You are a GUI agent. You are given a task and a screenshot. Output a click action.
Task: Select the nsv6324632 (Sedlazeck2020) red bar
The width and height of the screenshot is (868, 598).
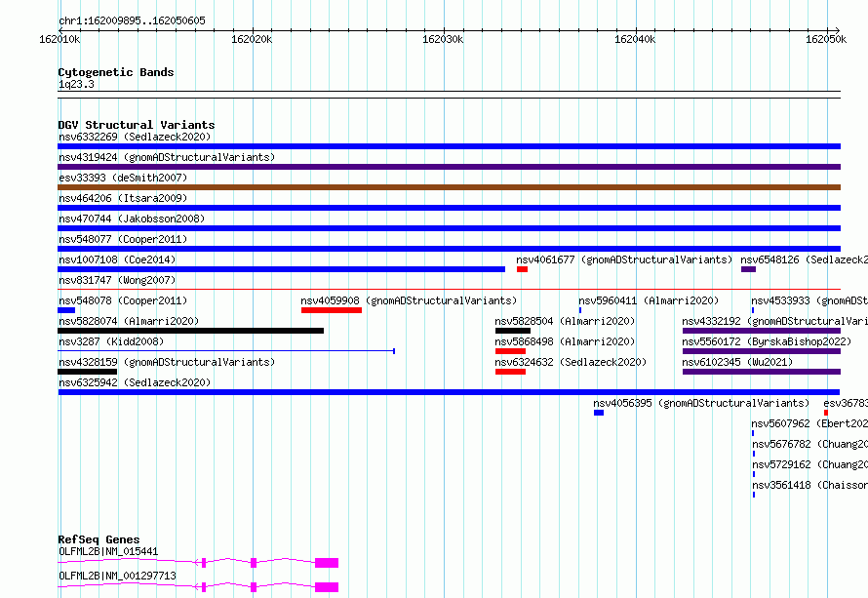[510, 372]
